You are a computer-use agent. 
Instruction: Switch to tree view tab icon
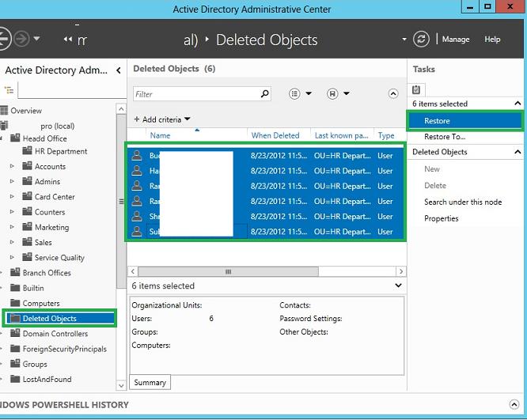[9, 90]
